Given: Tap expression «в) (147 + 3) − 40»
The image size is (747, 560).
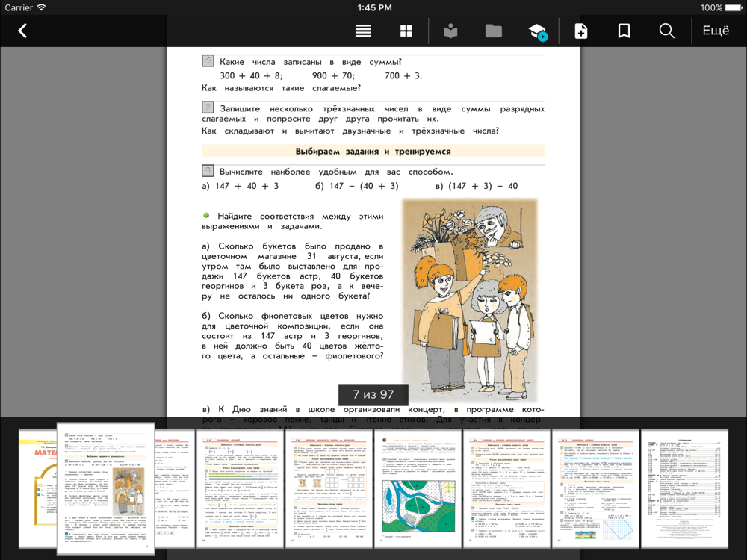Looking at the screenshot, I should (x=477, y=186).
